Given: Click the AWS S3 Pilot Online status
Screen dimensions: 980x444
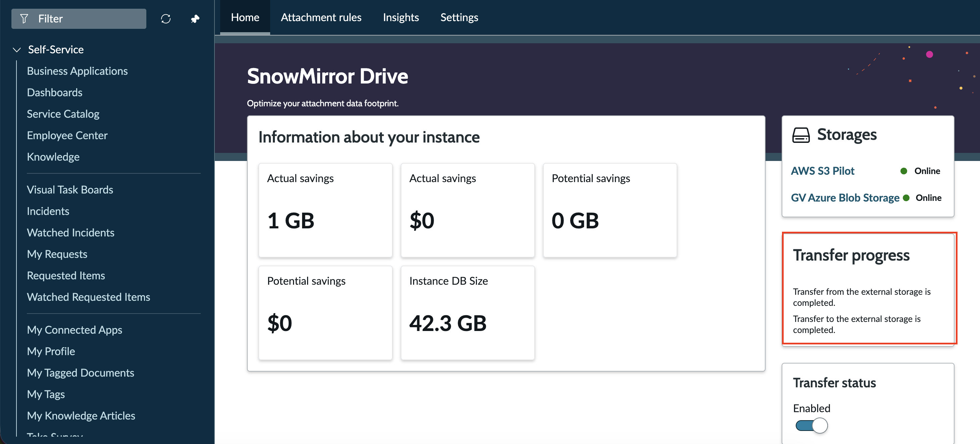Looking at the screenshot, I should pyautogui.click(x=920, y=171).
